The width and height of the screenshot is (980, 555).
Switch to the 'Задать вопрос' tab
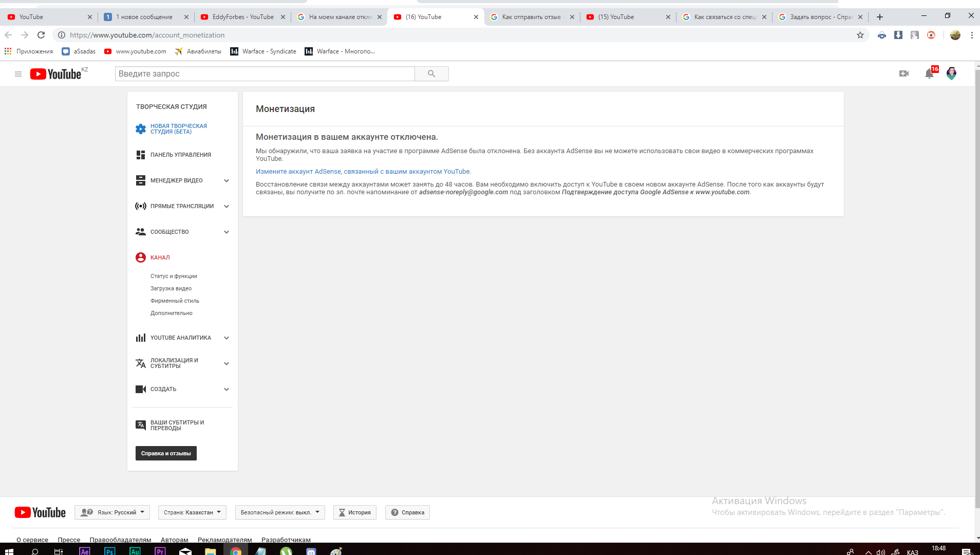click(821, 17)
